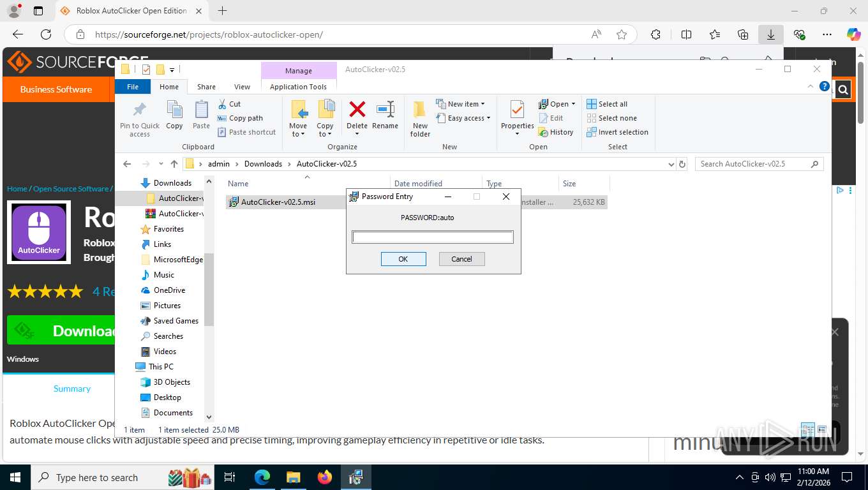The height and width of the screenshot is (490, 868).
Task: Open Links in navigation pane
Action: click(162, 244)
